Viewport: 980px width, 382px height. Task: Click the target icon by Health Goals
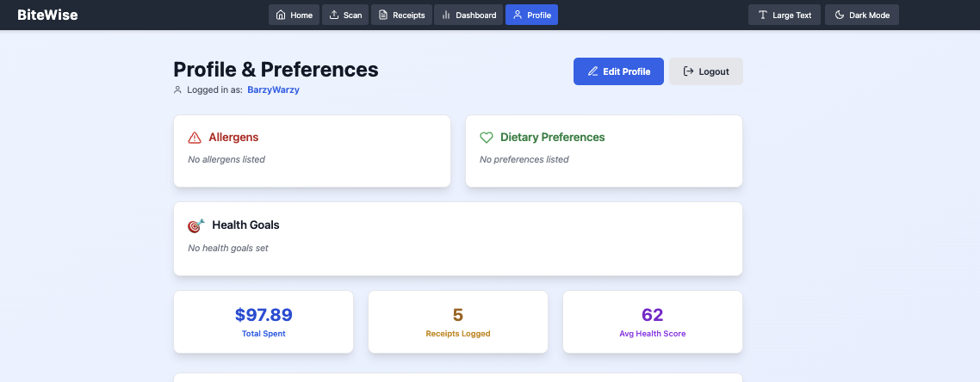point(195,225)
